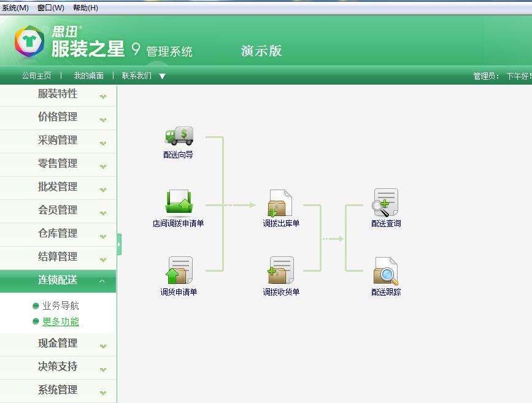The width and height of the screenshot is (532, 403).
Task: Open the 窗口(W) menu
Action: pos(50,7)
